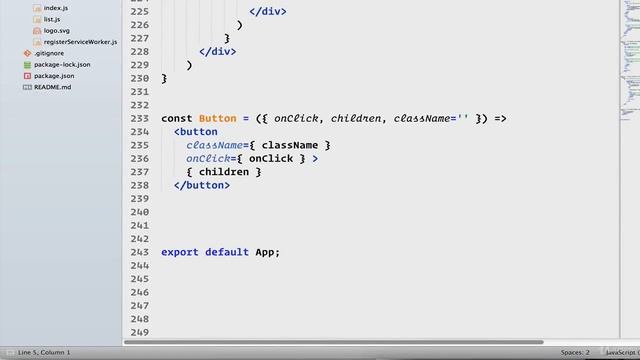This screenshot has width=640, height=360.
Task: Click the <button opening tag on line 234
Action: point(196,132)
